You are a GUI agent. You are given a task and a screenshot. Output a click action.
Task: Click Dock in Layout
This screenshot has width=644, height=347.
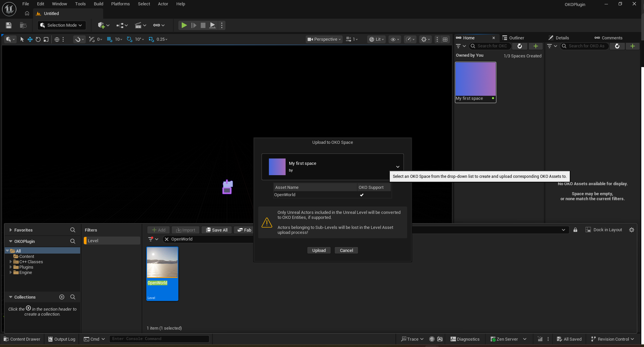pyautogui.click(x=604, y=230)
